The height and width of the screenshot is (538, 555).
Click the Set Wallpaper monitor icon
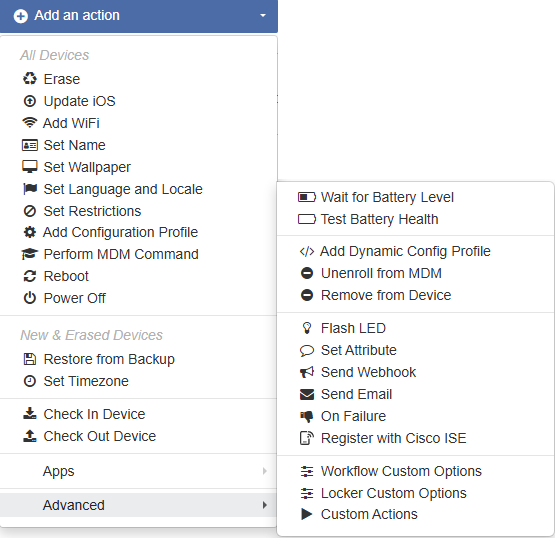(30, 167)
